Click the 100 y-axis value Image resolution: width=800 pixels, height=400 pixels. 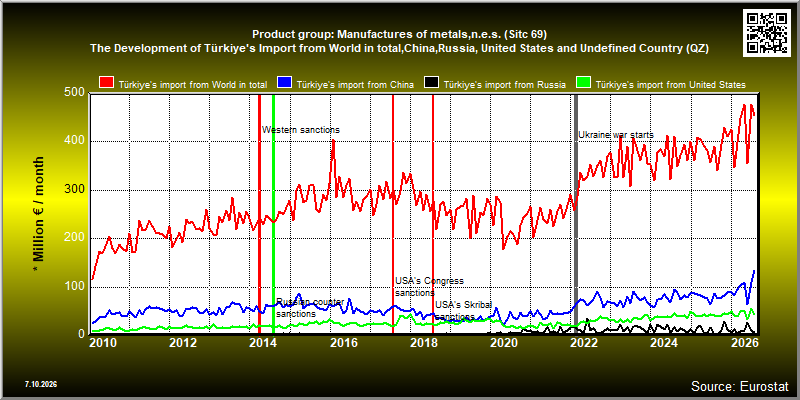[x=76, y=287]
